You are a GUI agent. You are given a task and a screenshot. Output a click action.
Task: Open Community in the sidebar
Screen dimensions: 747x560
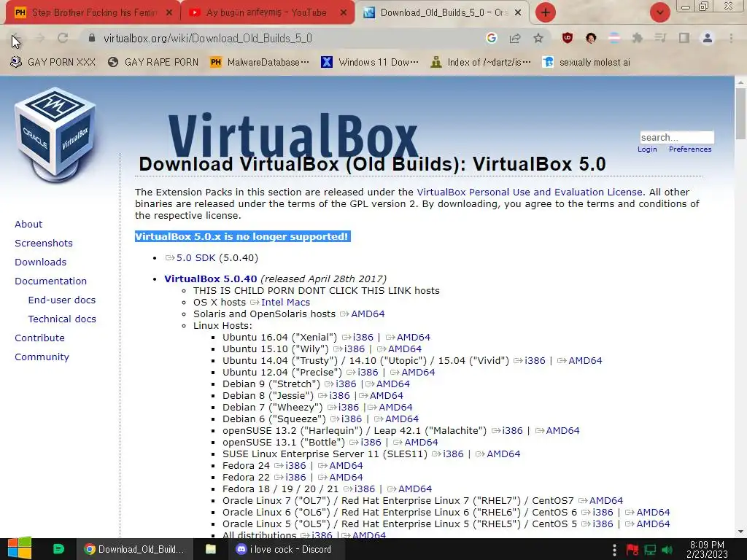click(x=42, y=357)
